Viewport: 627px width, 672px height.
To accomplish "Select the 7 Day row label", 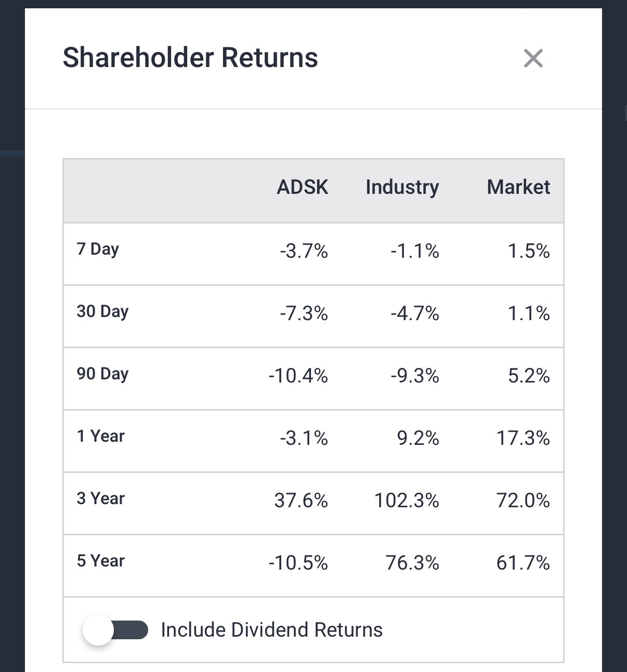I will (x=98, y=249).
